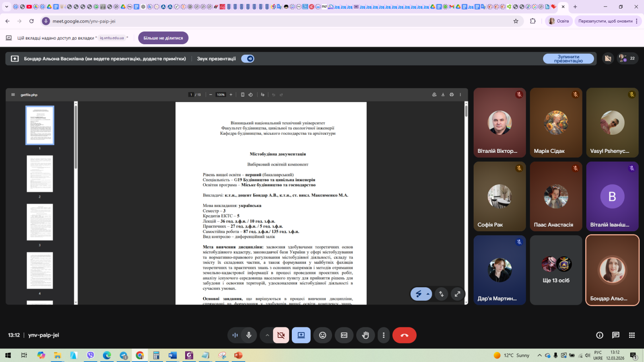Select the page 2 thumbnail in the sidebar
The height and width of the screenshot is (362, 644).
pyautogui.click(x=40, y=174)
